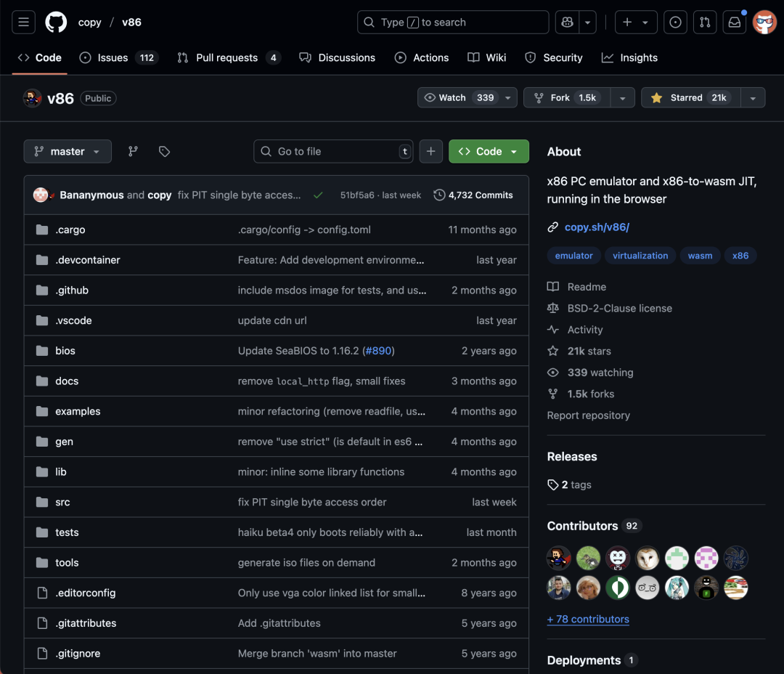View tags via the tag icon
This screenshot has width=784, height=674.
pos(164,151)
